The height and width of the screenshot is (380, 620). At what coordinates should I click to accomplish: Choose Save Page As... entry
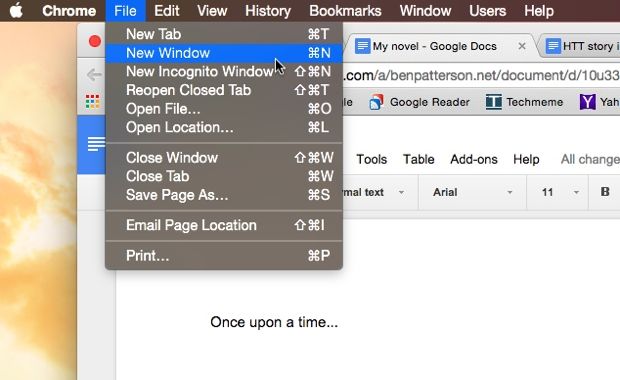[224, 195]
